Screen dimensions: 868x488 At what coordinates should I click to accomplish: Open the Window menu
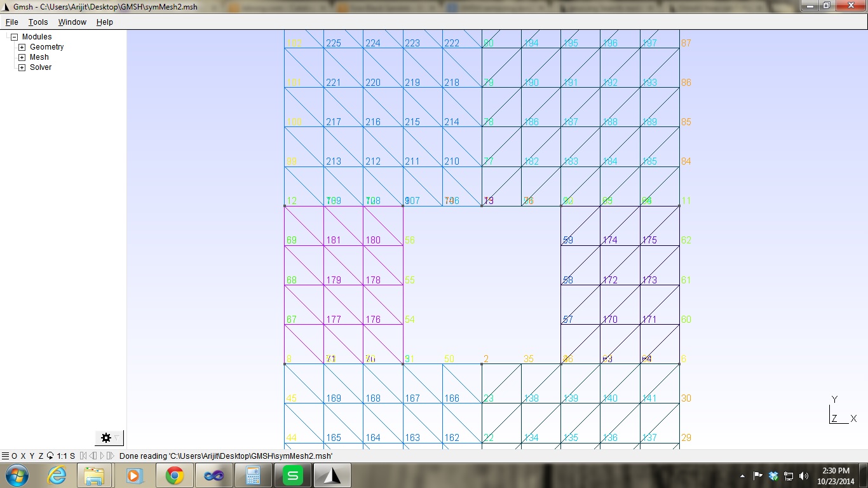(x=72, y=22)
